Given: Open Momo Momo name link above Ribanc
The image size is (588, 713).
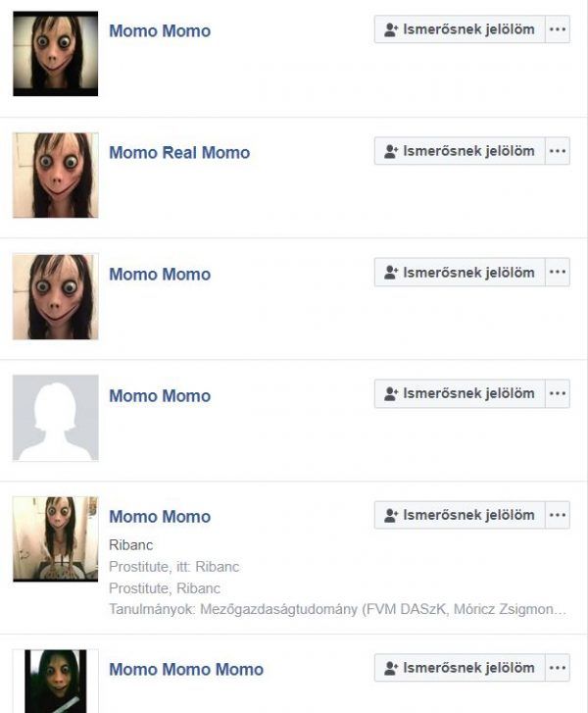Looking at the screenshot, I should (160, 517).
